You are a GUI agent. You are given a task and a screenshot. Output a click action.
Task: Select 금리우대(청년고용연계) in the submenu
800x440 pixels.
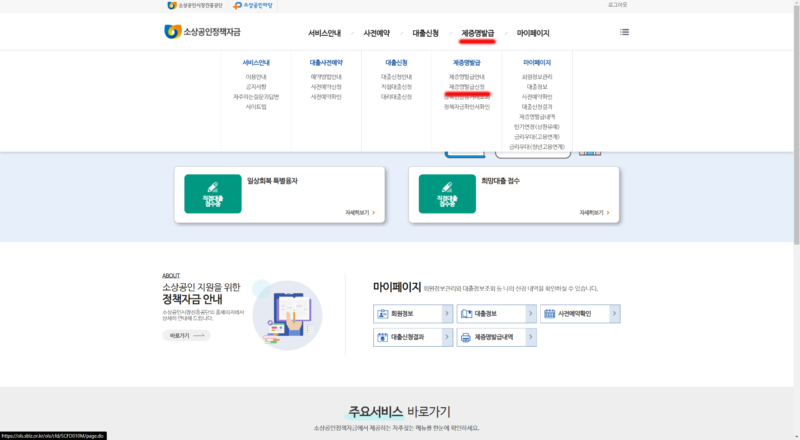pos(537,146)
